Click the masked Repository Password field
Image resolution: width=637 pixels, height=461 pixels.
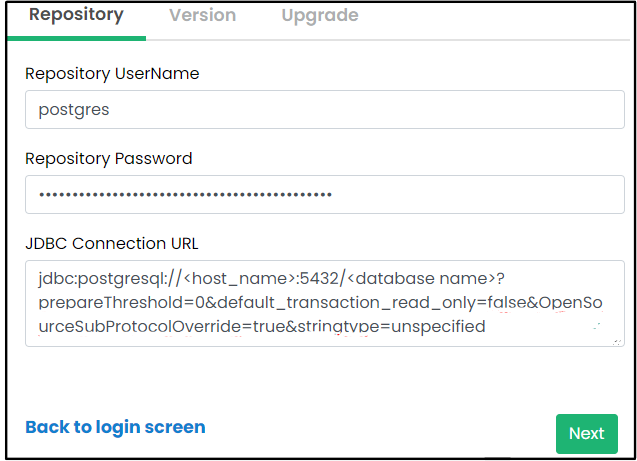[x=324, y=195]
